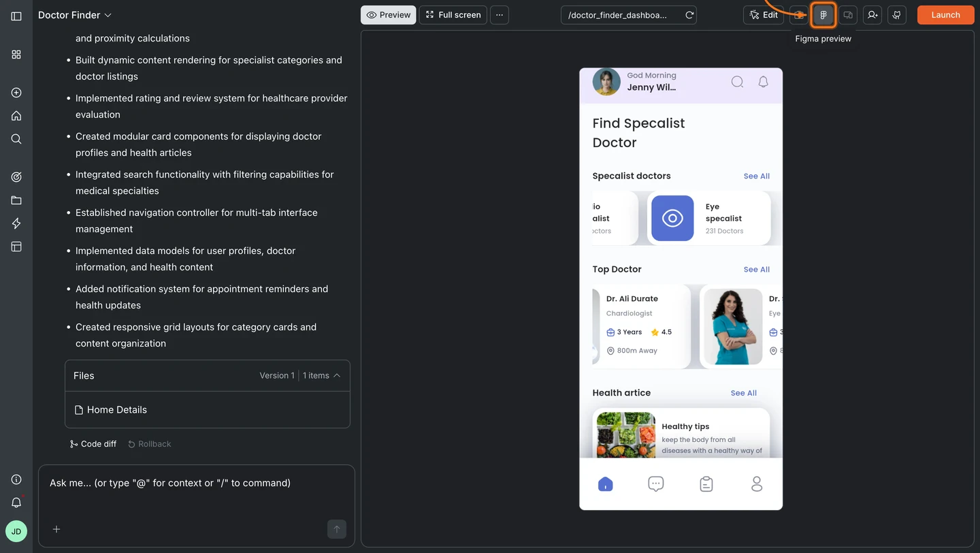Open the invite collaborator icon

point(872,14)
